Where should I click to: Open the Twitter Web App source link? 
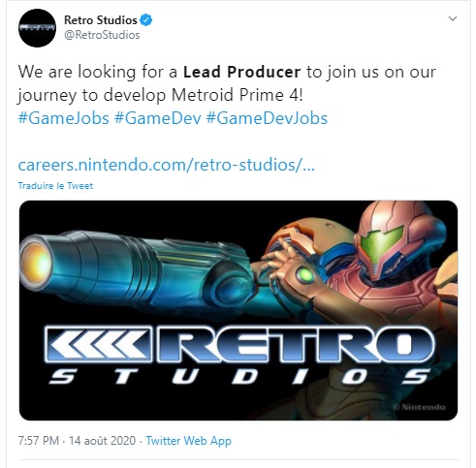pyautogui.click(x=188, y=441)
